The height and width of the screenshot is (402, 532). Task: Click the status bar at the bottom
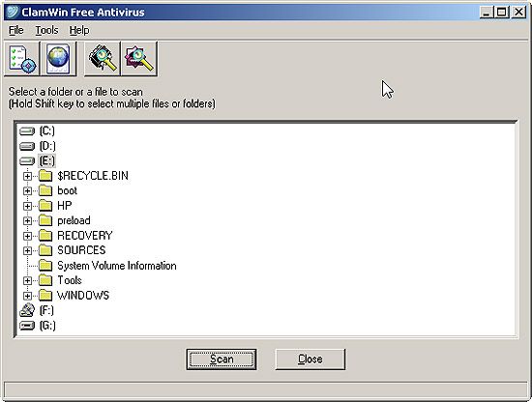(266, 390)
